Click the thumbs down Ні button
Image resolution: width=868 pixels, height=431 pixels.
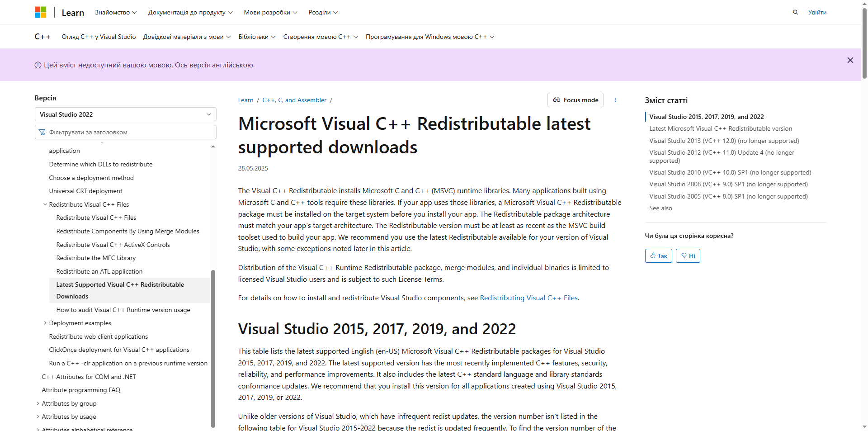(x=688, y=256)
